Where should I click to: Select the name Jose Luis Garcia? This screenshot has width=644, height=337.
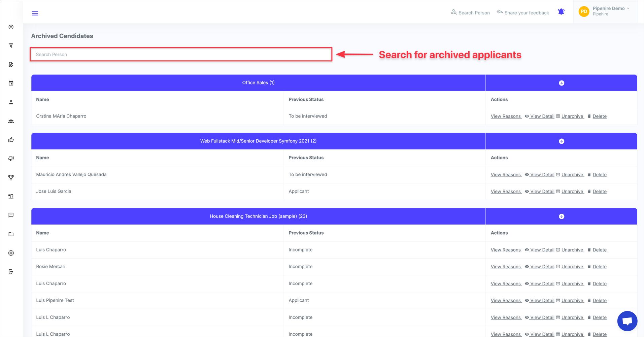pyautogui.click(x=54, y=191)
